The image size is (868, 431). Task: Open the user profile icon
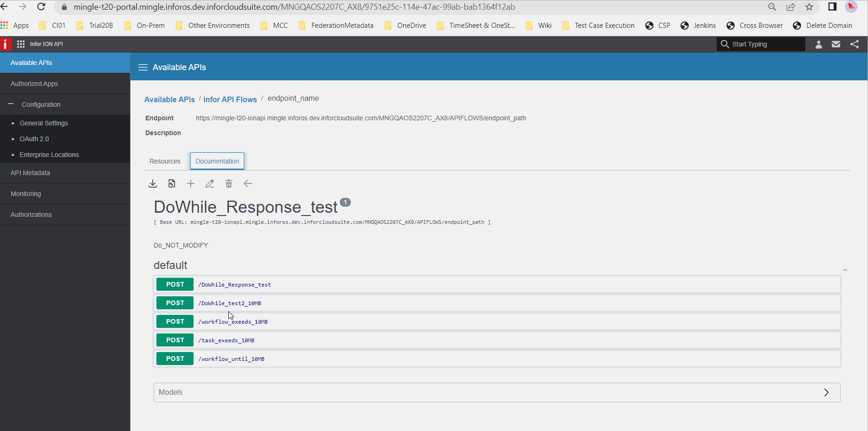[819, 44]
